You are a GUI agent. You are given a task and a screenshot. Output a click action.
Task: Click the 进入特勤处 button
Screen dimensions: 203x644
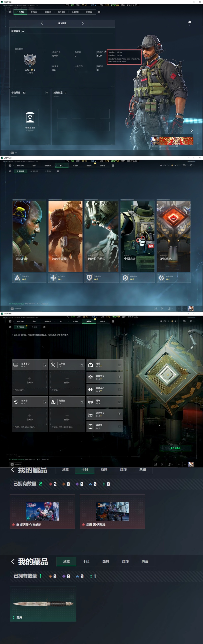175,448
